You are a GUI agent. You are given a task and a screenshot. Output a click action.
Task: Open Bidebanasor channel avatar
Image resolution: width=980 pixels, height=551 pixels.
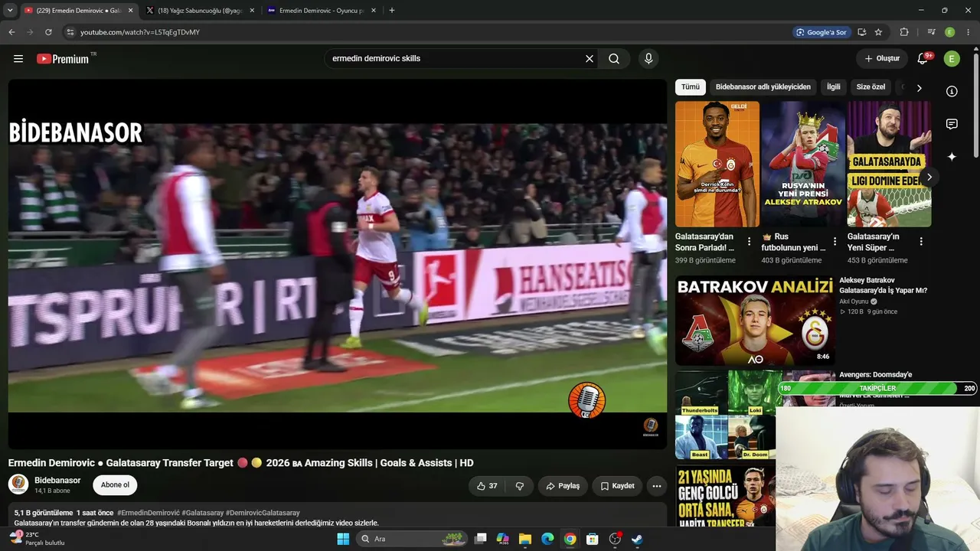click(x=18, y=484)
